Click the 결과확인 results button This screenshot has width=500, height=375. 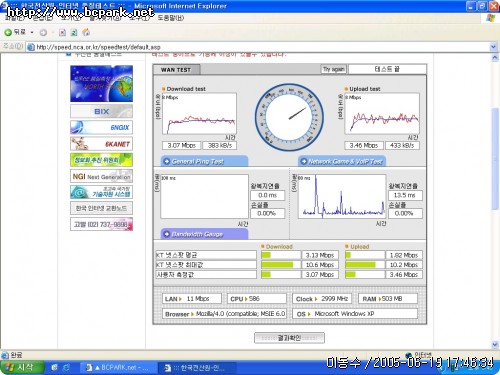click(x=289, y=338)
